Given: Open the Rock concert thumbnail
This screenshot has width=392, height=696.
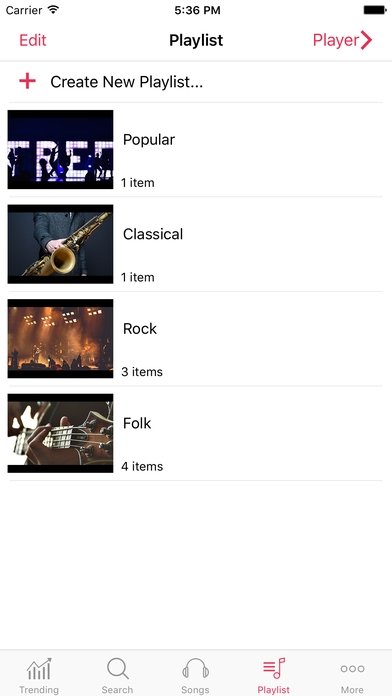Looking at the screenshot, I should 60,339.
